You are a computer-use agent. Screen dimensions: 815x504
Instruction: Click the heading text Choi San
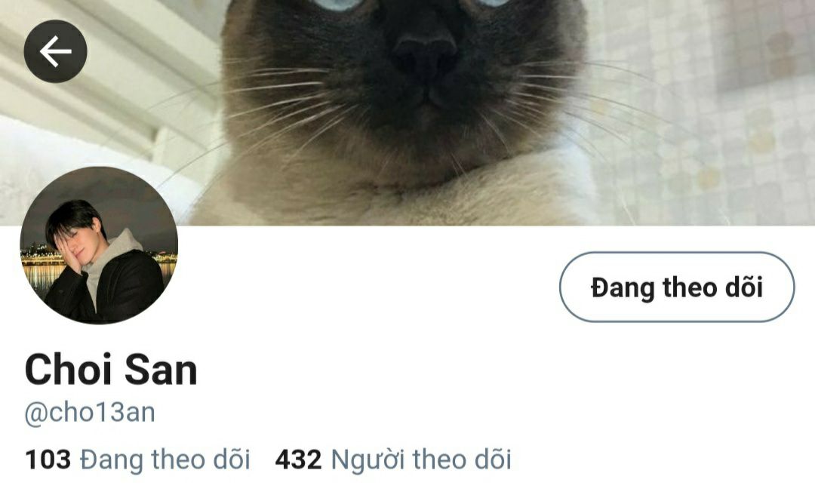[111, 370]
